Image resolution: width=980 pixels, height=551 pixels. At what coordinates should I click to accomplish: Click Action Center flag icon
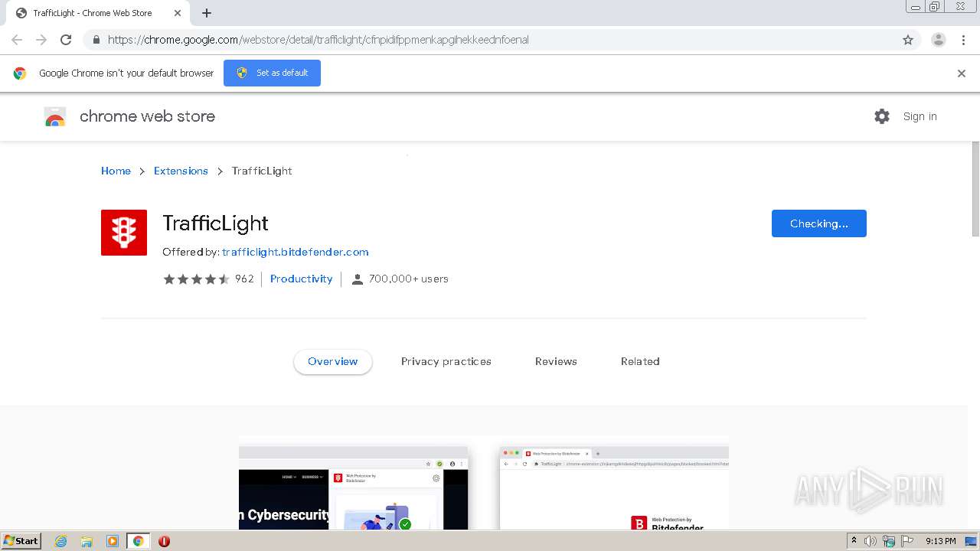coord(907,541)
